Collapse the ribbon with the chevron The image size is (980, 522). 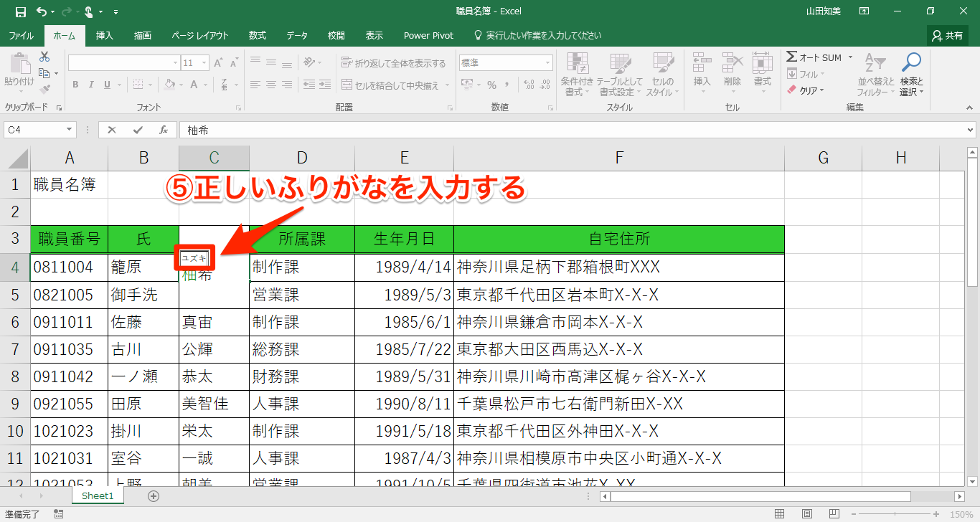coord(970,108)
